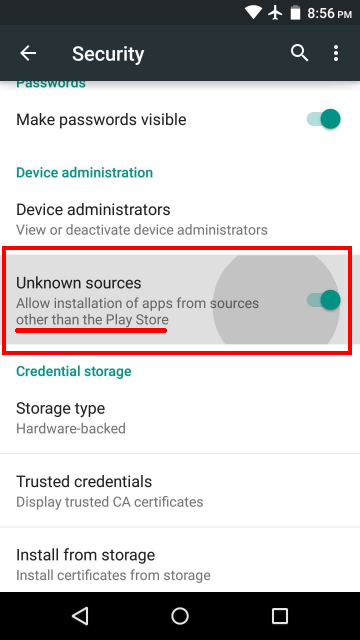Tap the Credential storage section header
360x640 pixels.
coord(74,371)
